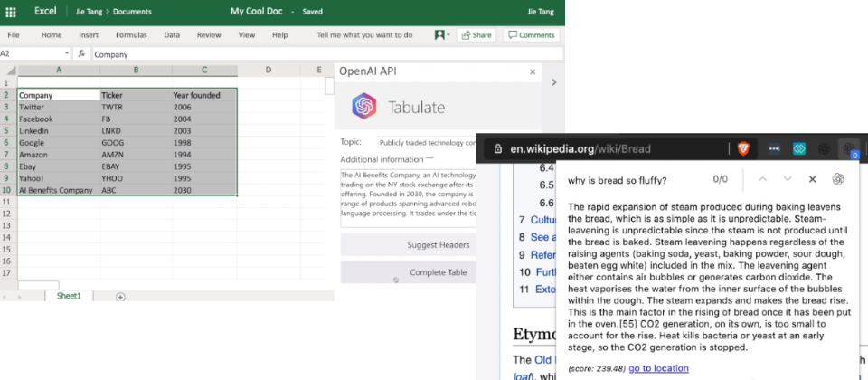This screenshot has width=868, height=380.
Task: Click the fx insert function icon
Action: coord(81,53)
